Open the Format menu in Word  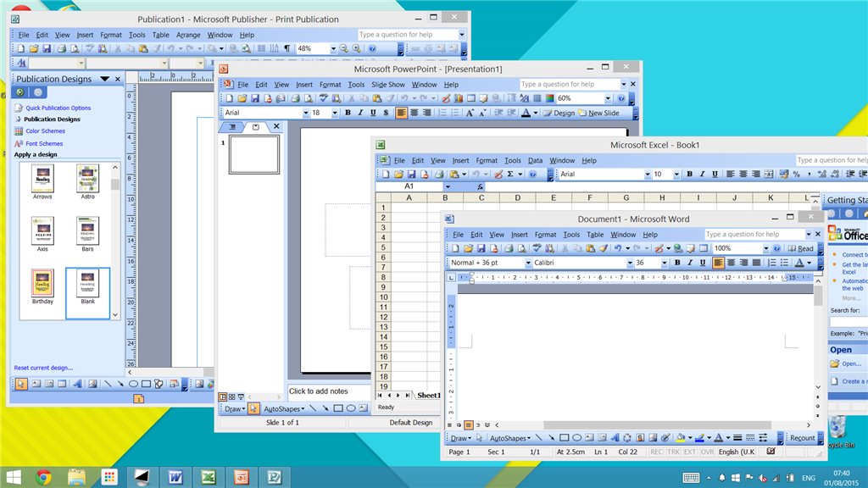(x=545, y=235)
